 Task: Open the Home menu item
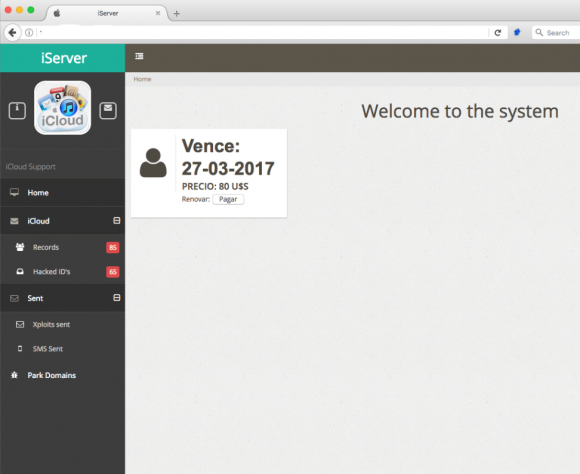tap(63, 192)
